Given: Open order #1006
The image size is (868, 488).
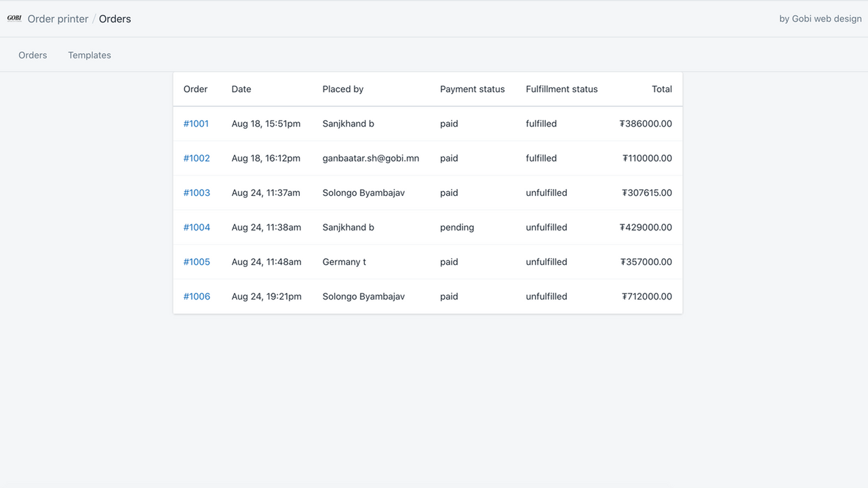Looking at the screenshot, I should pyautogui.click(x=197, y=296).
